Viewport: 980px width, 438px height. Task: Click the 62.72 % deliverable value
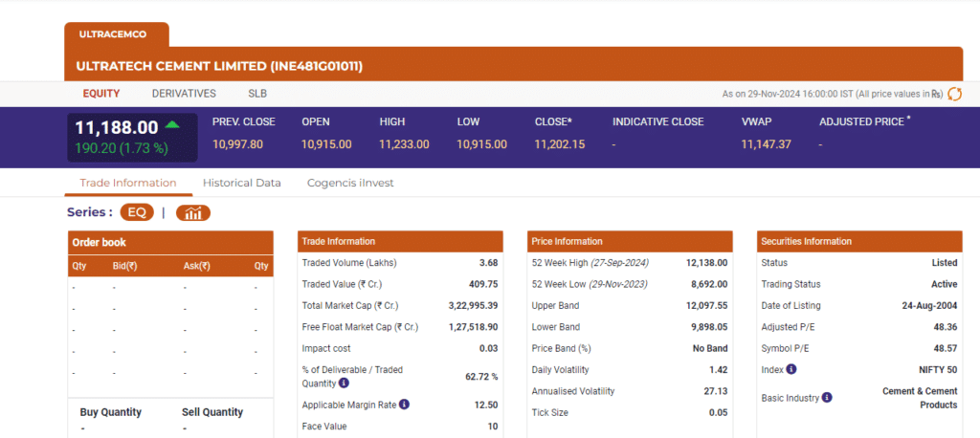click(482, 377)
